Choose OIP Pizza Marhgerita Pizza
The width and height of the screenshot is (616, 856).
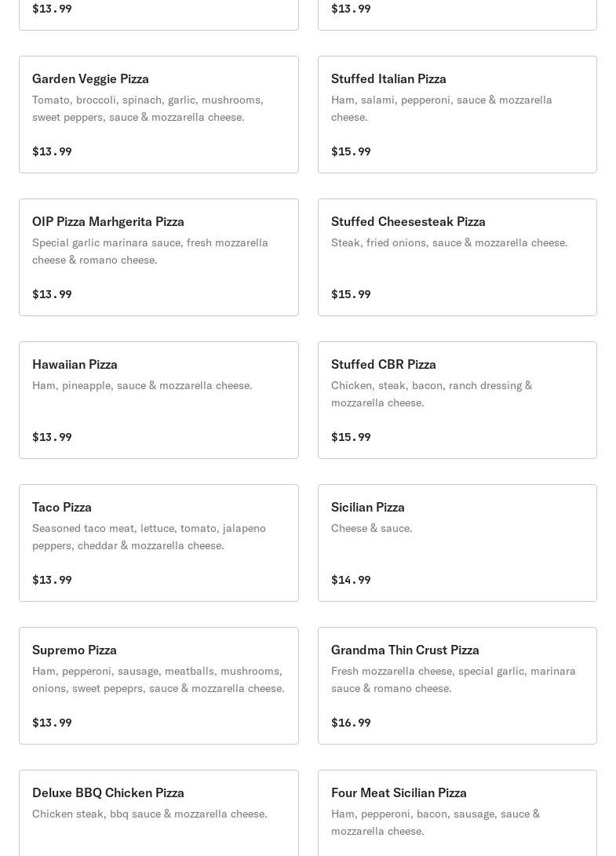pyautogui.click(x=159, y=257)
